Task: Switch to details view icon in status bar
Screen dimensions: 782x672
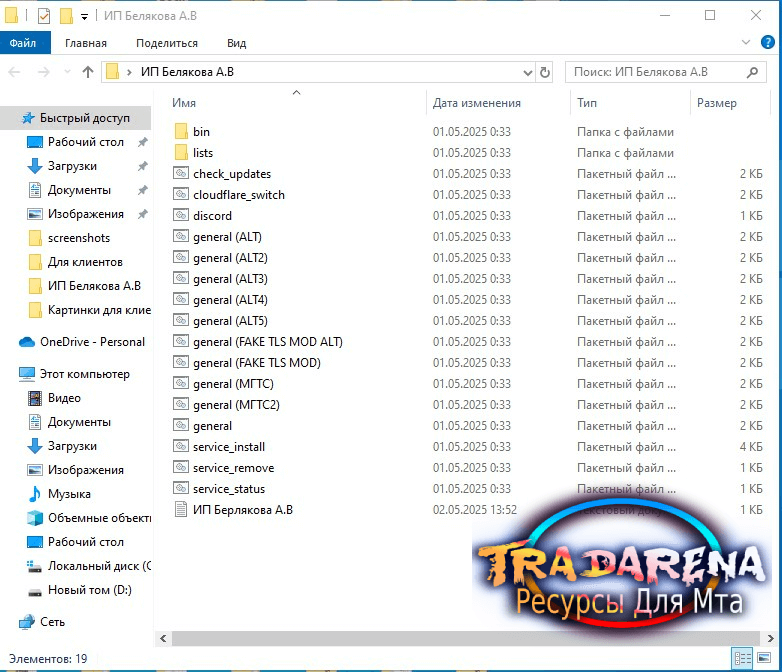Action: point(742,659)
